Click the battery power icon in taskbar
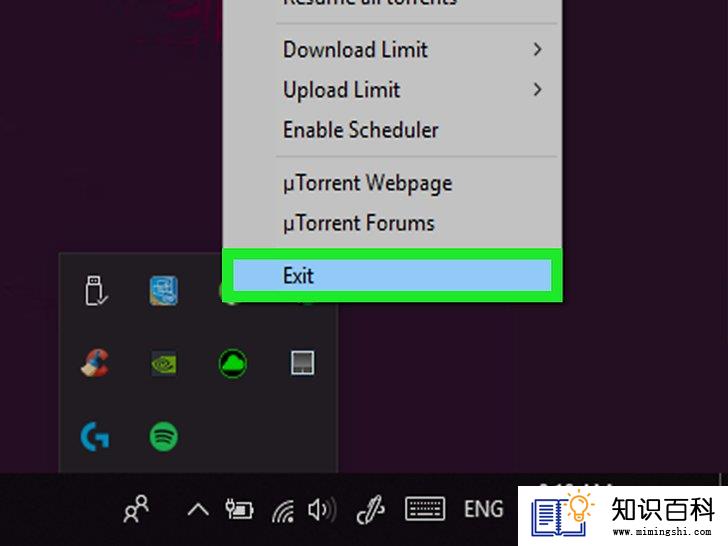The width and height of the screenshot is (728, 546). (x=239, y=509)
